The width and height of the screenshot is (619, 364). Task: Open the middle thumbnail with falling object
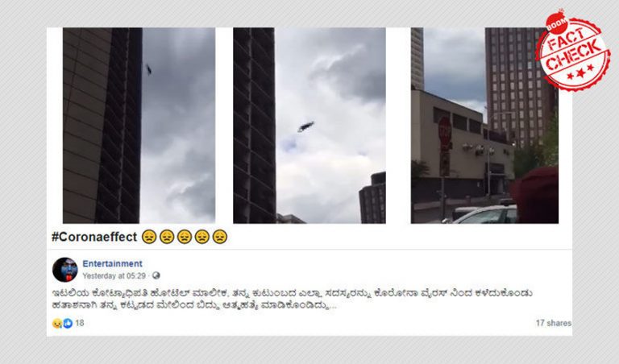tap(309, 126)
